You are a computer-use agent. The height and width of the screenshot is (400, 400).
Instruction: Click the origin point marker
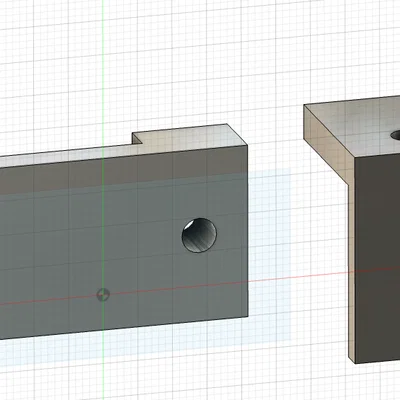103,295
